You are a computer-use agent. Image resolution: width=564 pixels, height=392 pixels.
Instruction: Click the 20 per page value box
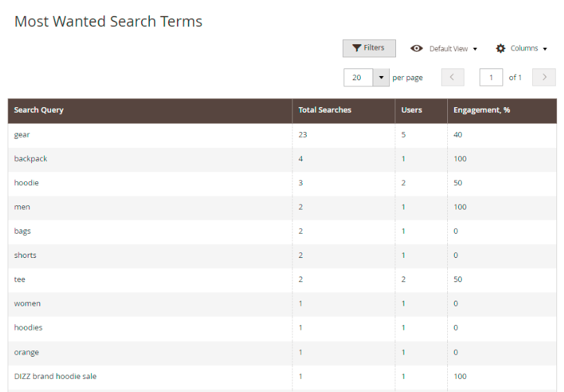[358, 77]
